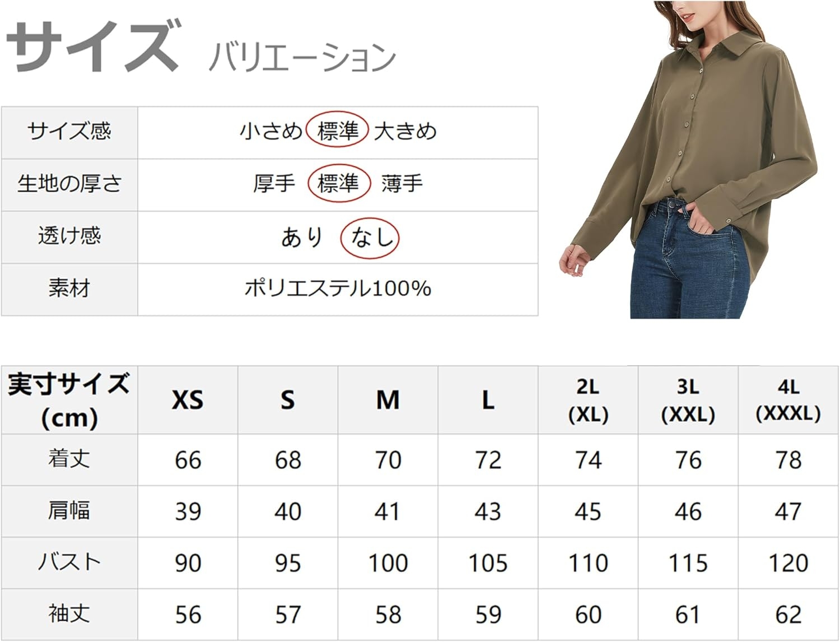Pick the バスト value 90 for XS

pos(188,564)
